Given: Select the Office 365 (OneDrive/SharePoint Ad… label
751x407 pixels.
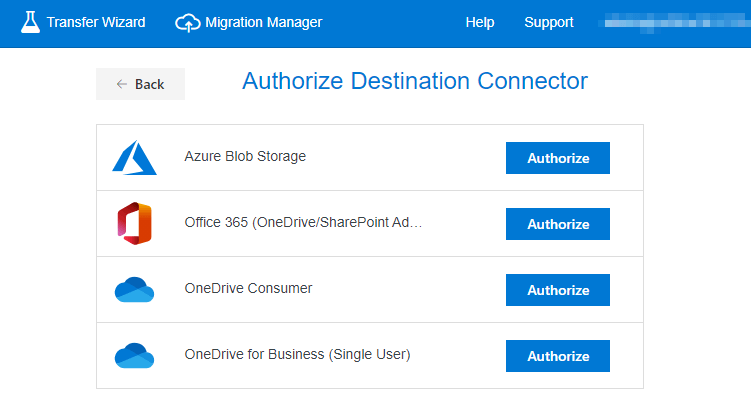Looking at the screenshot, I should click(x=303, y=223).
